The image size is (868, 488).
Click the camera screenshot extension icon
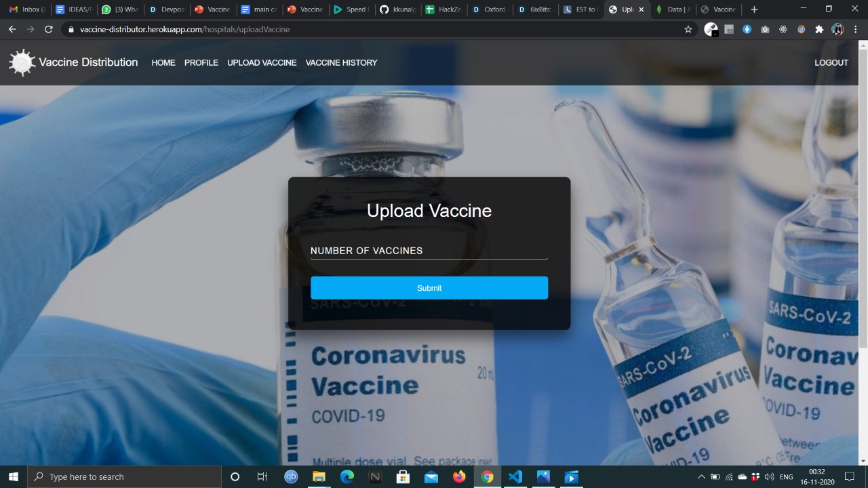765,29
